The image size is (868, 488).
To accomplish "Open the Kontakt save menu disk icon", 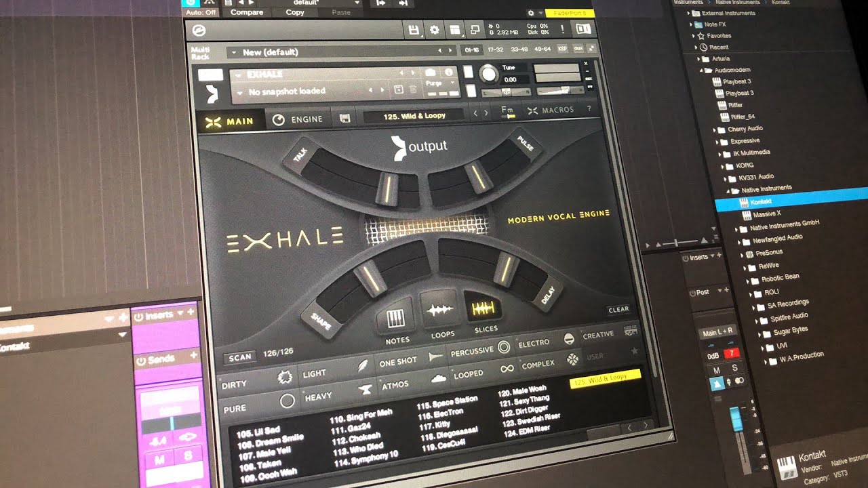I will click(x=414, y=30).
